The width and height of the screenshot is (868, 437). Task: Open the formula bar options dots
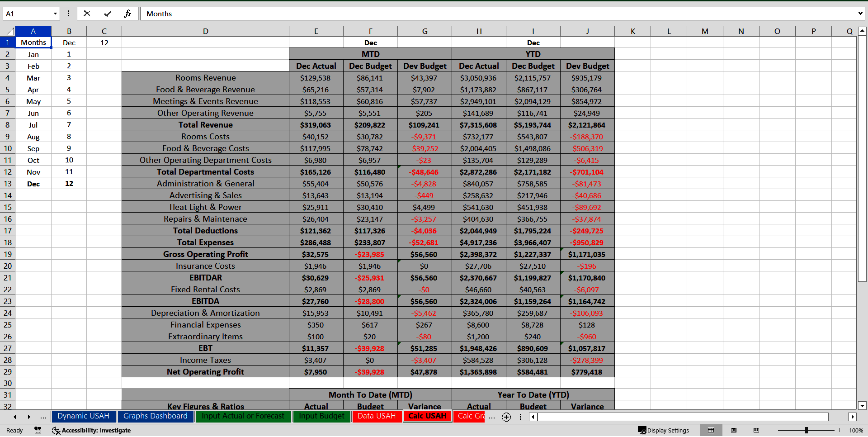point(68,14)
